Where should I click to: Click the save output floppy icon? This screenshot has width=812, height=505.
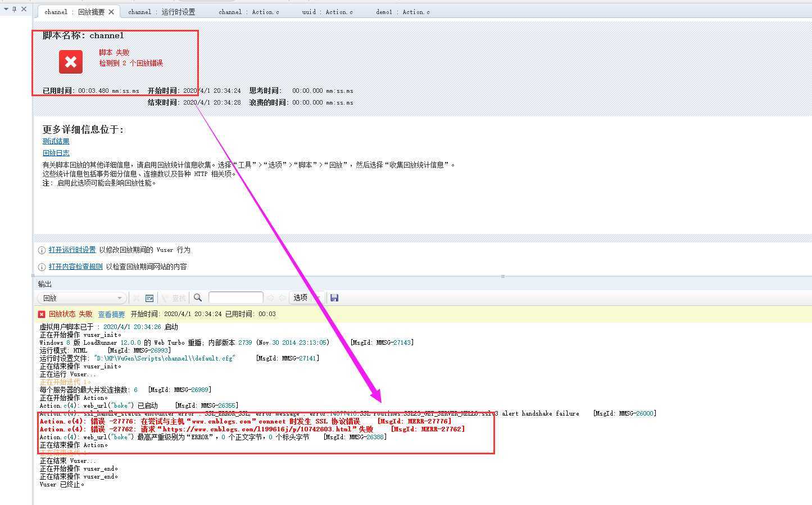(x=334, y=298)
